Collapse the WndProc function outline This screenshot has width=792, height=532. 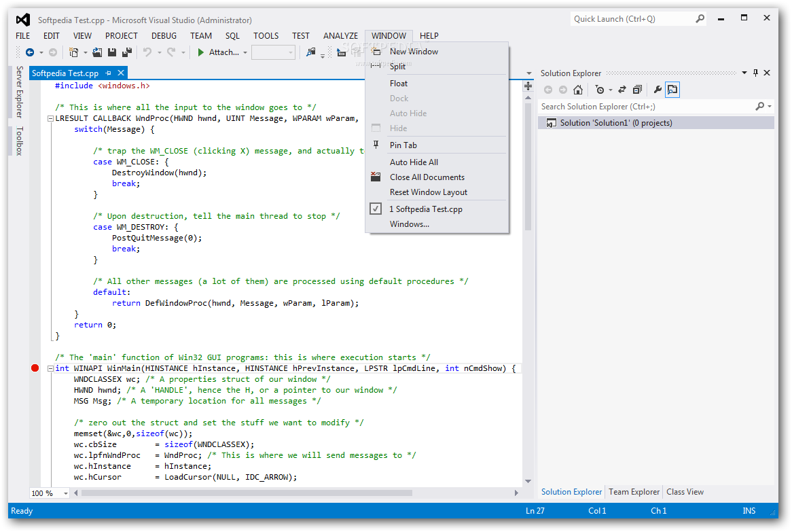coord(50,118)
